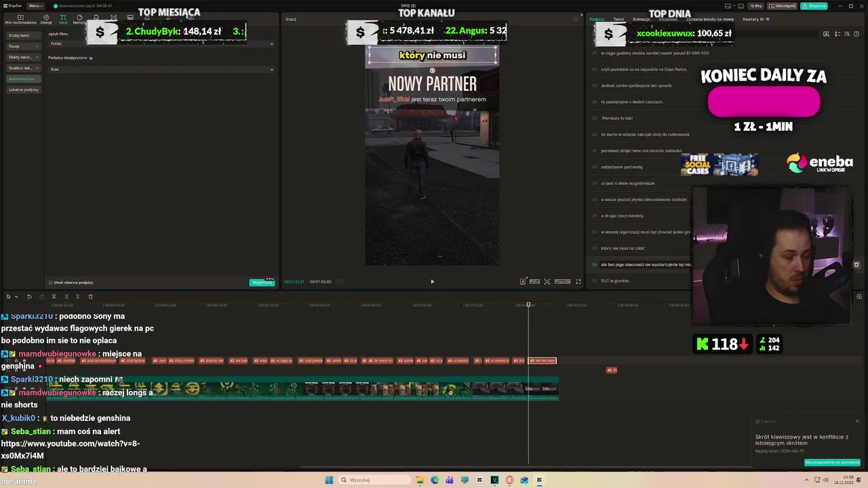868x488 pixels.
Task: Switch to the Śledzenie tab
Action: click(668, 19)
